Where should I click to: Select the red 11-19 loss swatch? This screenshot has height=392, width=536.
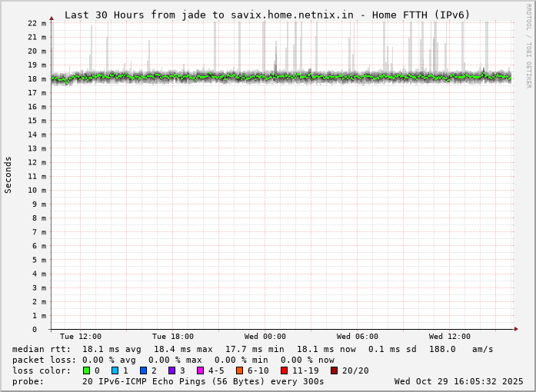coord(285,370)
